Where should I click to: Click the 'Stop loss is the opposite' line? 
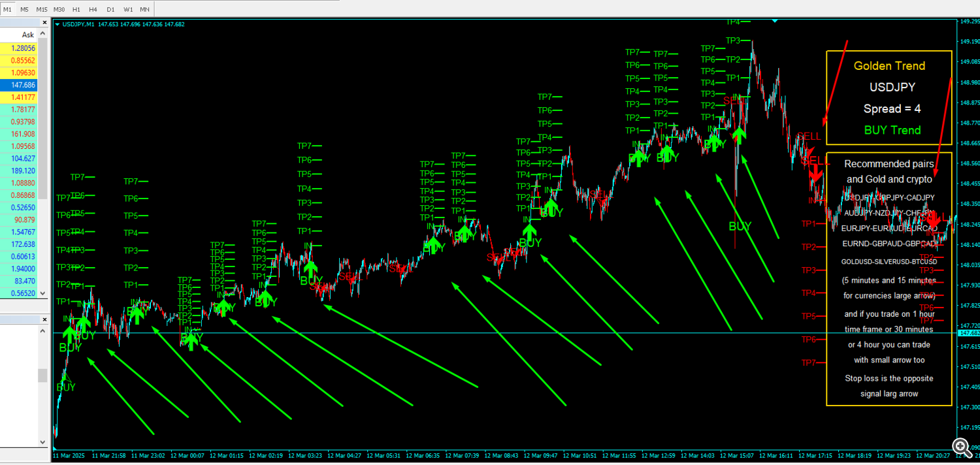coord(889,378)
